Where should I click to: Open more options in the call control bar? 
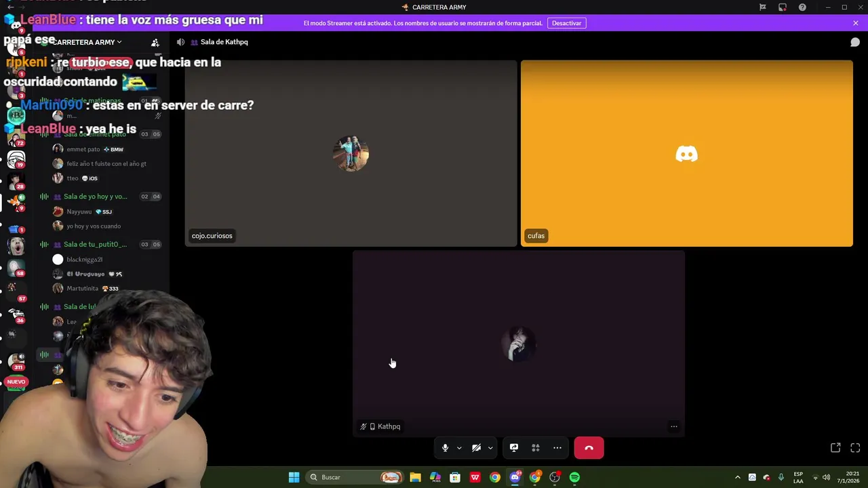[557, 448]
